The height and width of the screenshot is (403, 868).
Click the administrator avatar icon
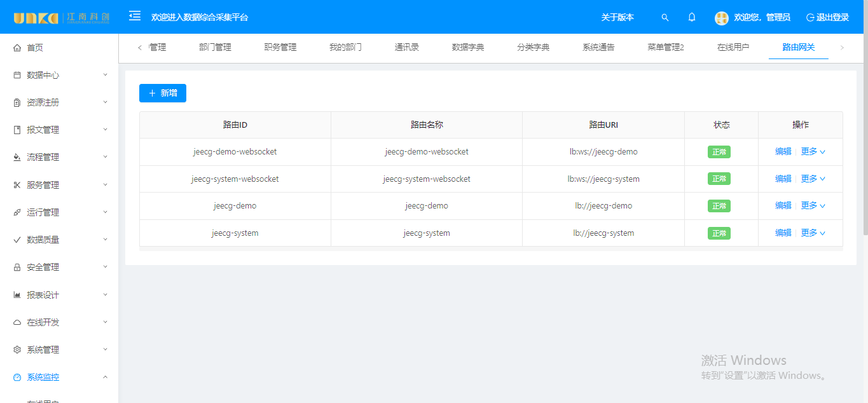[721, 18]
